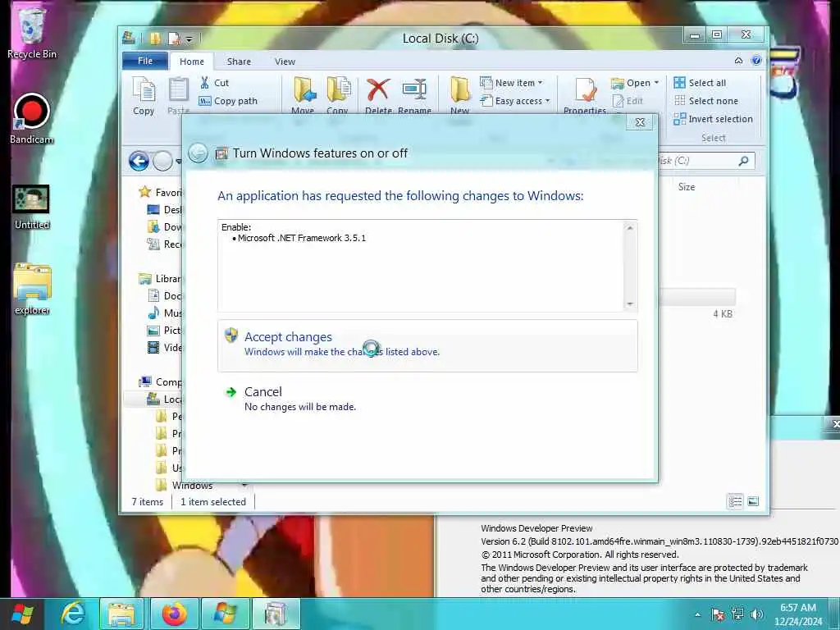Image resolution: width=840 pixels, height=630 pixels.
Task: Select Computer in the navigation pane
Action: pos(160,382)
